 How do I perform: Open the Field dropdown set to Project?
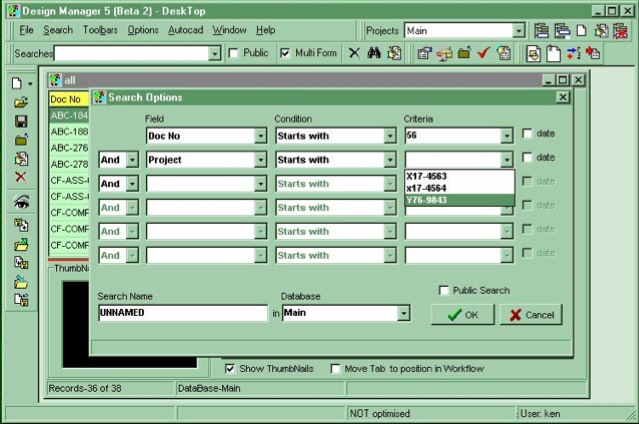pos(260,160)
